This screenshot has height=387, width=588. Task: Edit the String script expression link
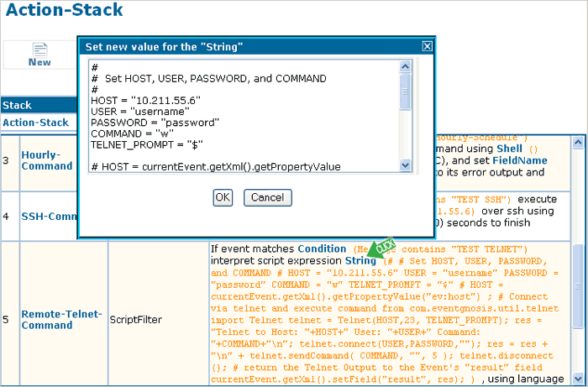361,261
